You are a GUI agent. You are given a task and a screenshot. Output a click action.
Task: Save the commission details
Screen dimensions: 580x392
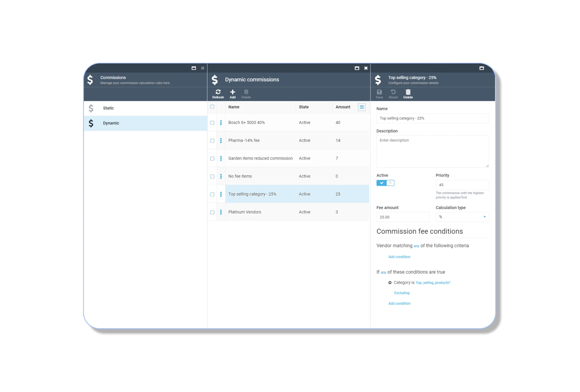(379, 94)
